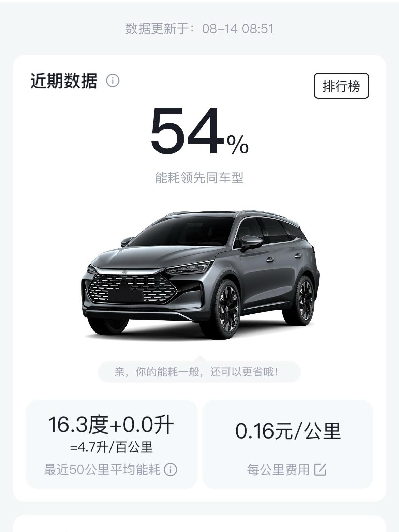Tap the edit icon beside 每公里费用
This screenshot has height=532, width=399.
(x=320, y=470)
